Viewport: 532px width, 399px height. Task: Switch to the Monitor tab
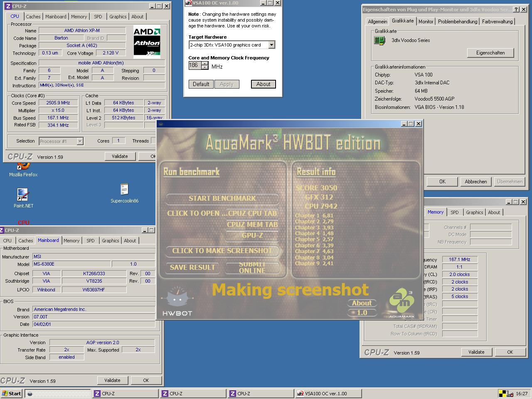tap(426, 22)
